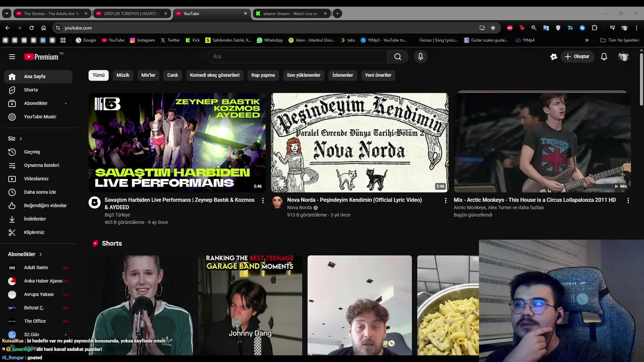Select the Müzik filter chip
The width and height of the screenshot is (644, 362).
(123, 75)
